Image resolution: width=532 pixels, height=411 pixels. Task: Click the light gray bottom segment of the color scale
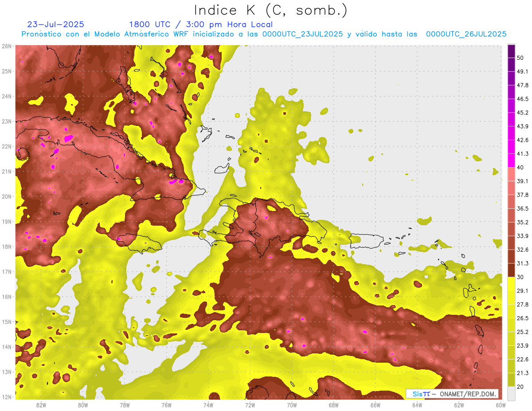pos(511,393)
